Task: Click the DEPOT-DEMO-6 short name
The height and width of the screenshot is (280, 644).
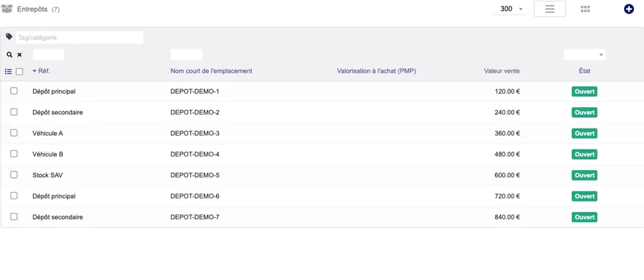Action: (195, 196)
